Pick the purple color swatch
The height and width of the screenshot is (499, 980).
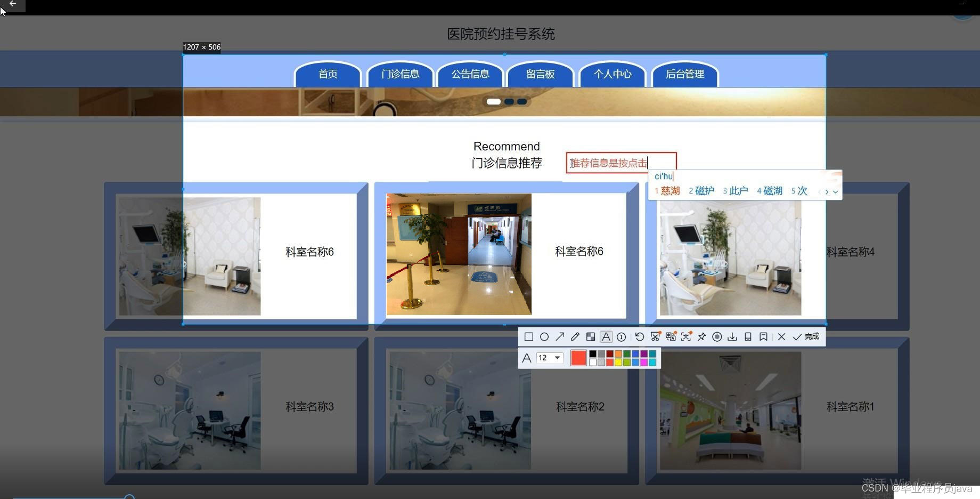tap(644, 354)
